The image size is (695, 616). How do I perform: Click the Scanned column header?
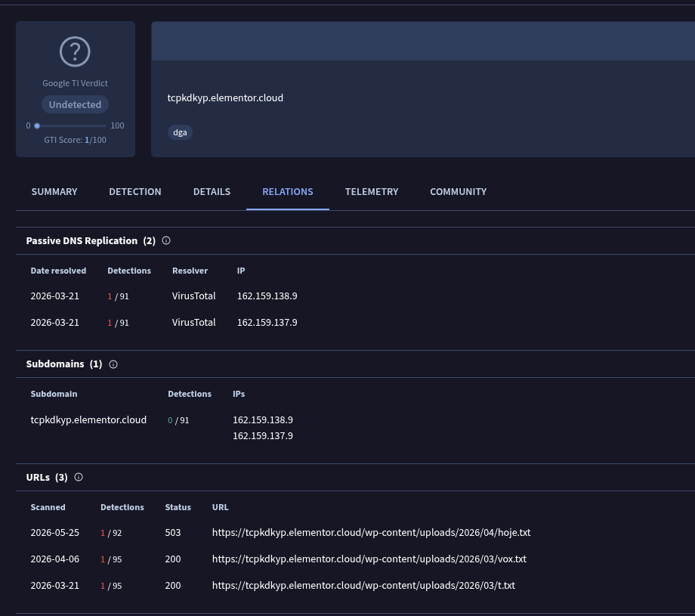pyautogui.click(x=48, y=507)
